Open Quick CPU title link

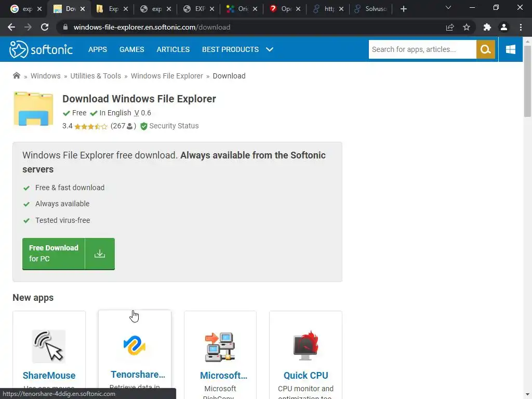305,375
